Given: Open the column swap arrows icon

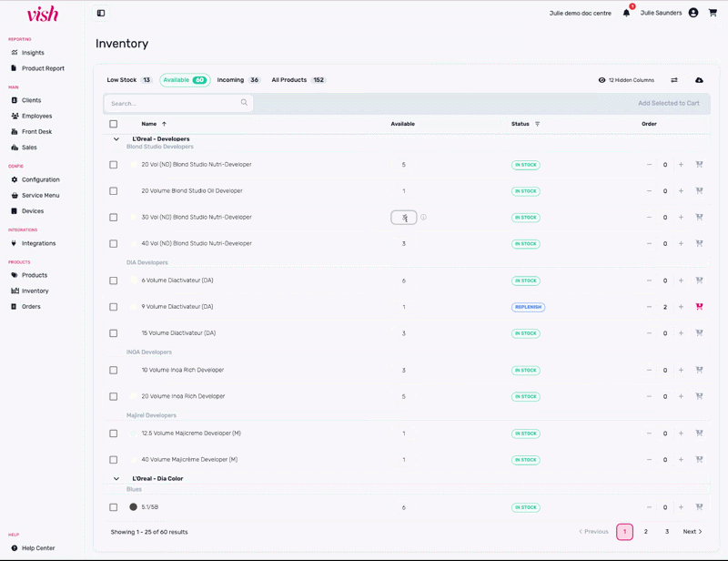Looking at the screenshot, I should pyautogui.click(x=674, y=80).
